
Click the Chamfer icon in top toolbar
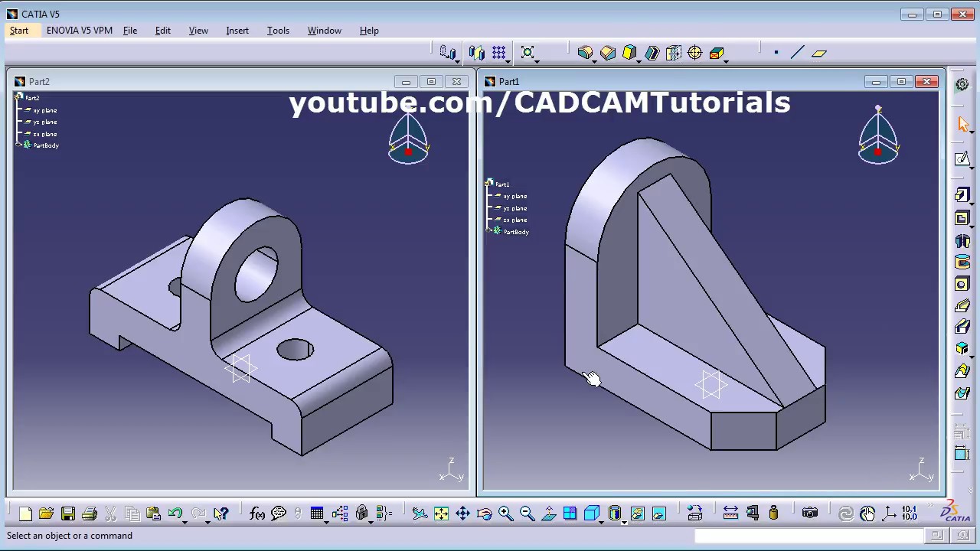(x=608, y=53)
